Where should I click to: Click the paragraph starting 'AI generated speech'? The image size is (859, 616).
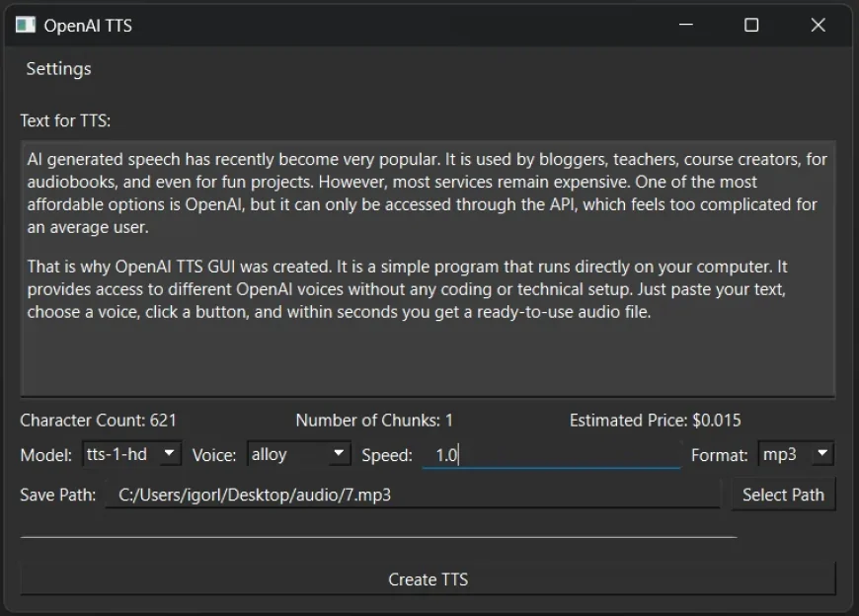(427, 192)
